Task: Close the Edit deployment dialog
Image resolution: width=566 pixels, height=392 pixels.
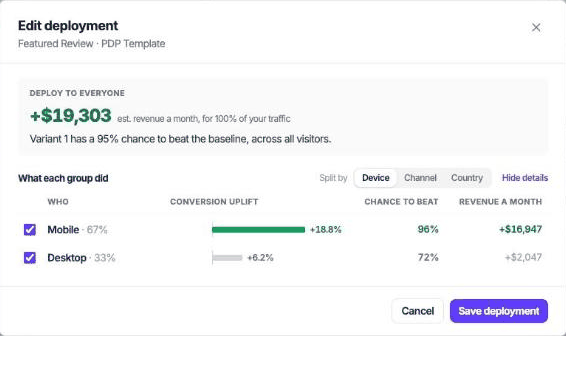Action: [536, 27]
